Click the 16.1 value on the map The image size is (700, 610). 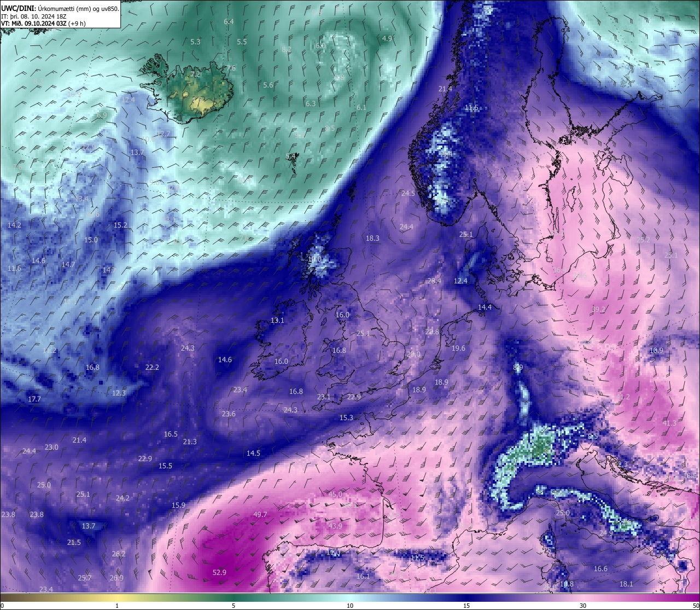pyautogui.click(x=363, y=576)
